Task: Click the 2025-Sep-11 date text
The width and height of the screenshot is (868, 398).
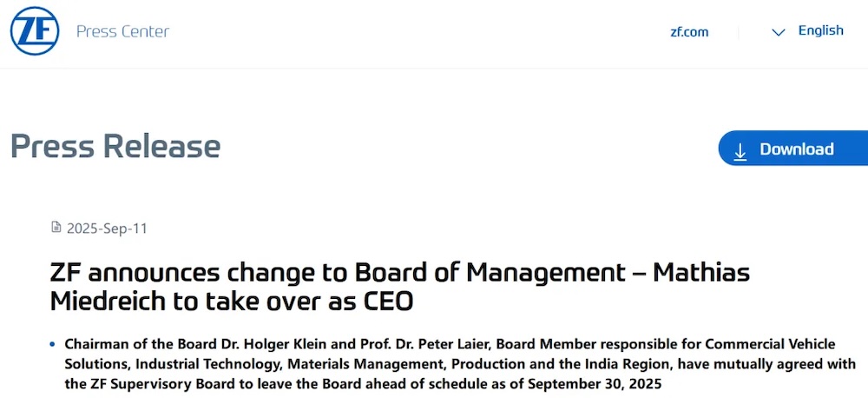Action: tap(107, 229)
